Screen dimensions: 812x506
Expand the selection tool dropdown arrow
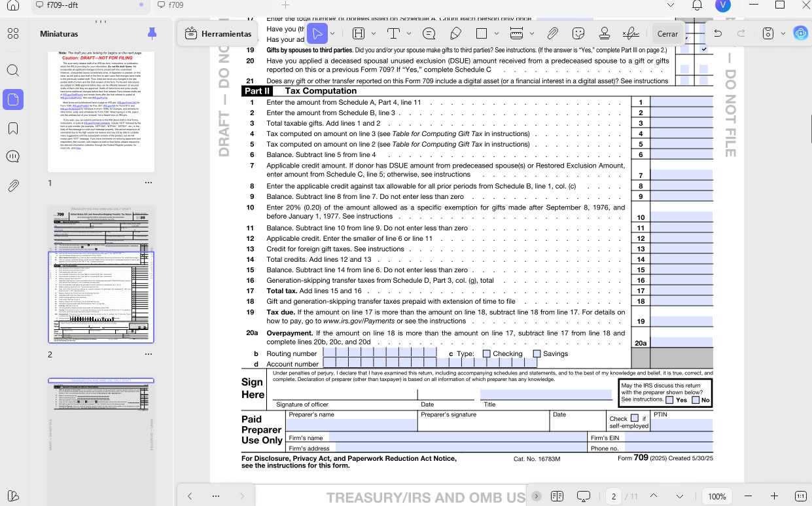coord(332,33)
